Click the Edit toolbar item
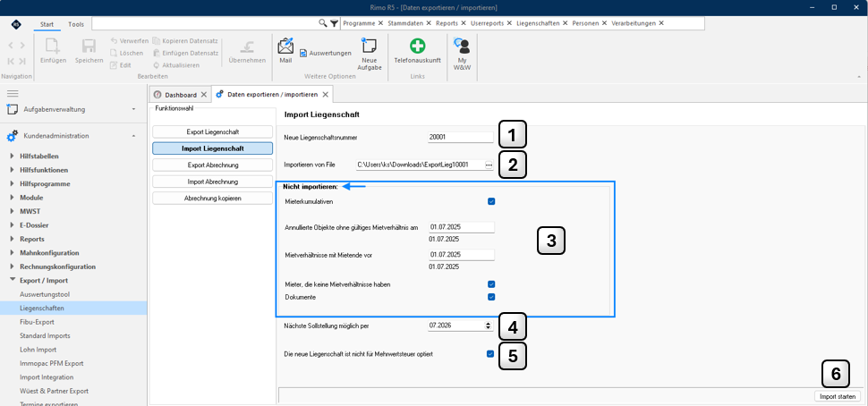This screenshot has width=868, height=406. [121, 65]
